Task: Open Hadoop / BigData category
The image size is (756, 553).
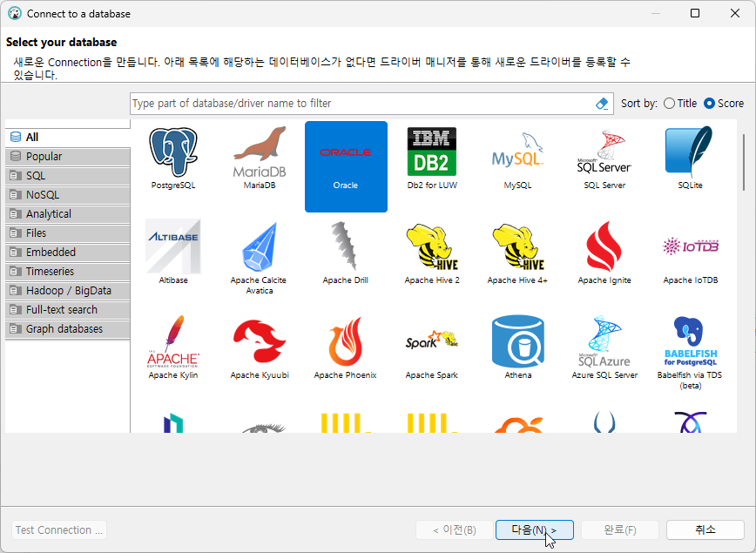Action: pos(68,291)
